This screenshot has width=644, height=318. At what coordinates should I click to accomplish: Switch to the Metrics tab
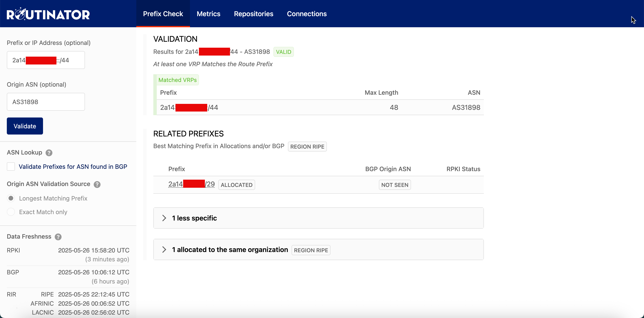tap(208, 14)
